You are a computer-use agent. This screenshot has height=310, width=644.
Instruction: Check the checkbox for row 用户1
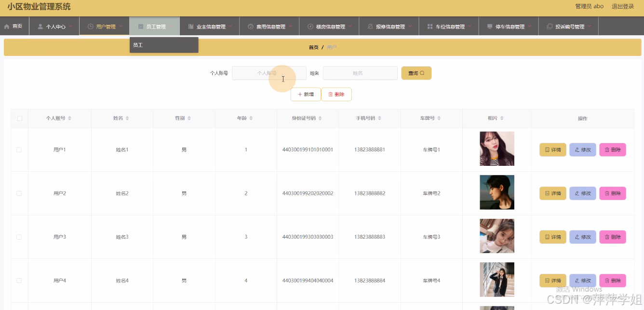19,150
